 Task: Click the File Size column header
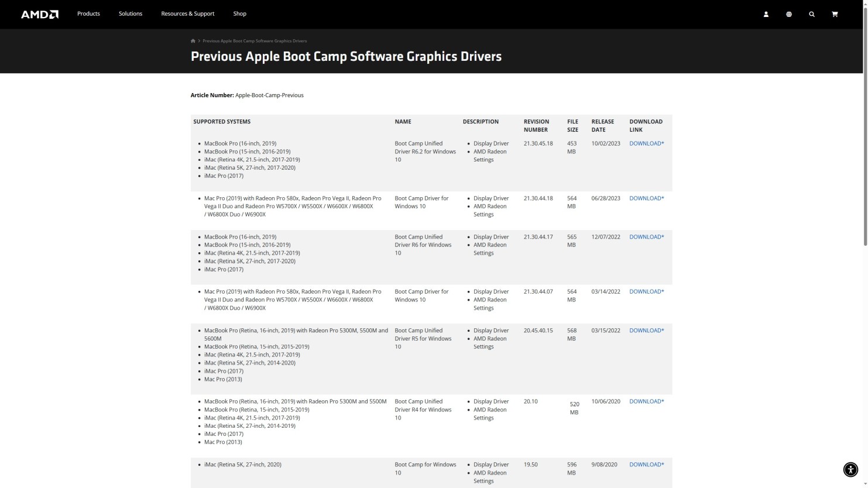point(572,126)
